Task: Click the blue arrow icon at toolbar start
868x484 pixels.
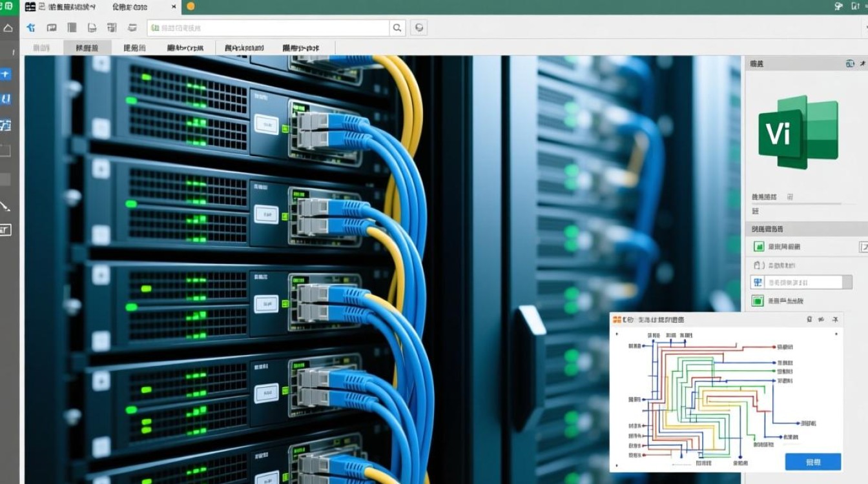Action: click(x=30, y=28)
